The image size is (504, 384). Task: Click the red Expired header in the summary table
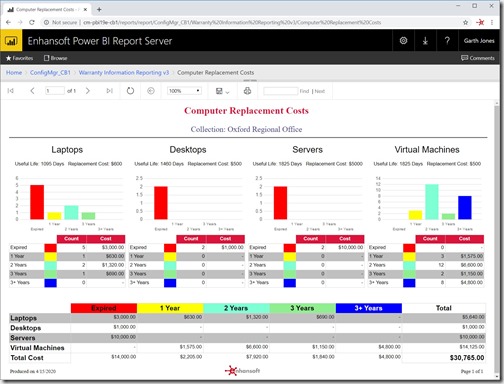[104, 308]
